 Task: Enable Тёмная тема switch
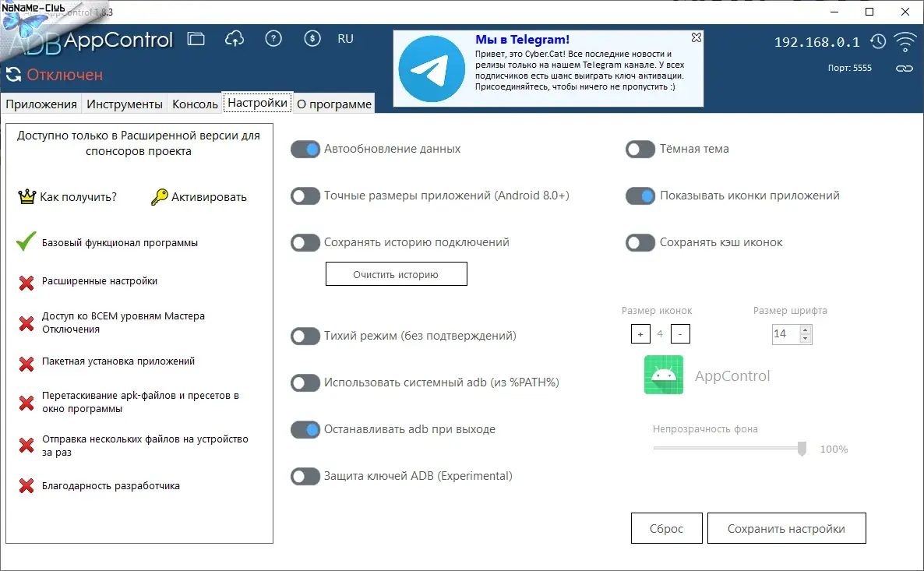click(x=640, y=149)
